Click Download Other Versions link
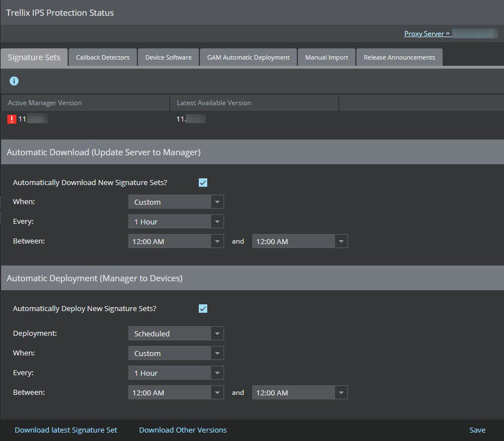This screenshot has height=441, width=504. pos(182,430)
